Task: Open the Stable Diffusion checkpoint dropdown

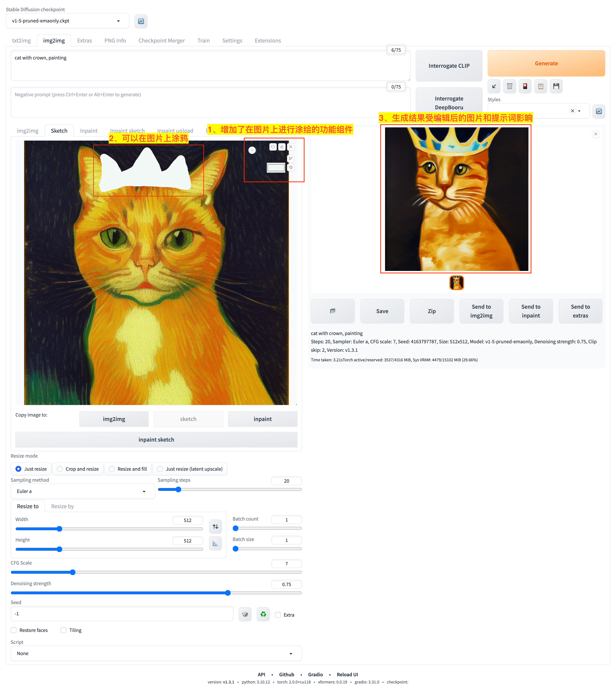Action: [67, 21]
